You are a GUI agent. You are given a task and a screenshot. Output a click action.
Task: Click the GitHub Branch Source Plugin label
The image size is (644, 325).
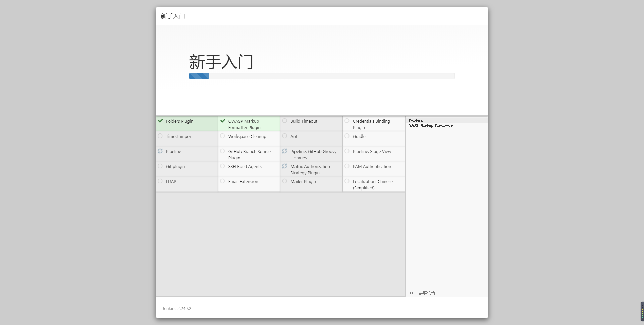point(250,155)
